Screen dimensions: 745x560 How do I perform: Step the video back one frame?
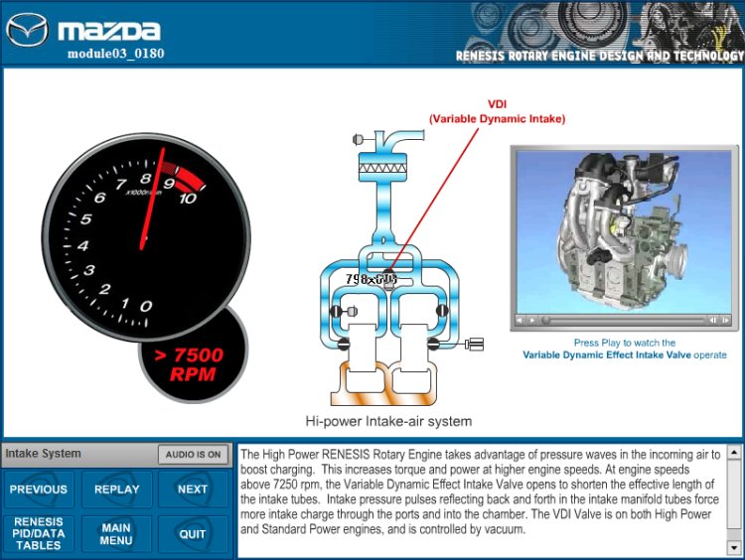[x=713, y=320]
